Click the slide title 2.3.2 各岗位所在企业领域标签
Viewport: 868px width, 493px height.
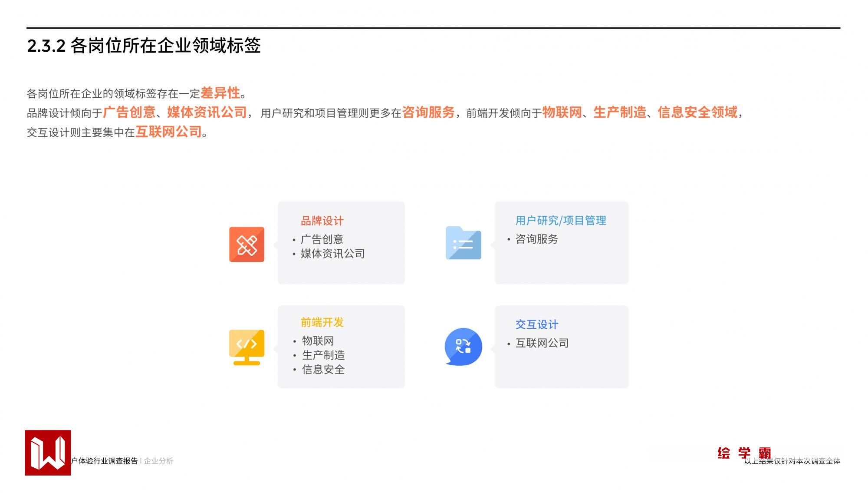[x=144, y=46]
